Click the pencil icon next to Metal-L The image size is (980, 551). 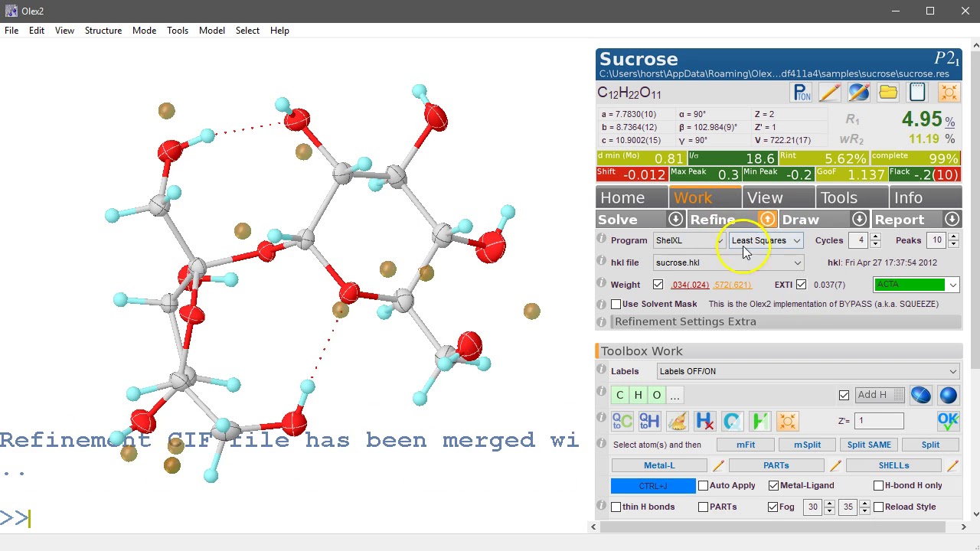tap(718, 465)
